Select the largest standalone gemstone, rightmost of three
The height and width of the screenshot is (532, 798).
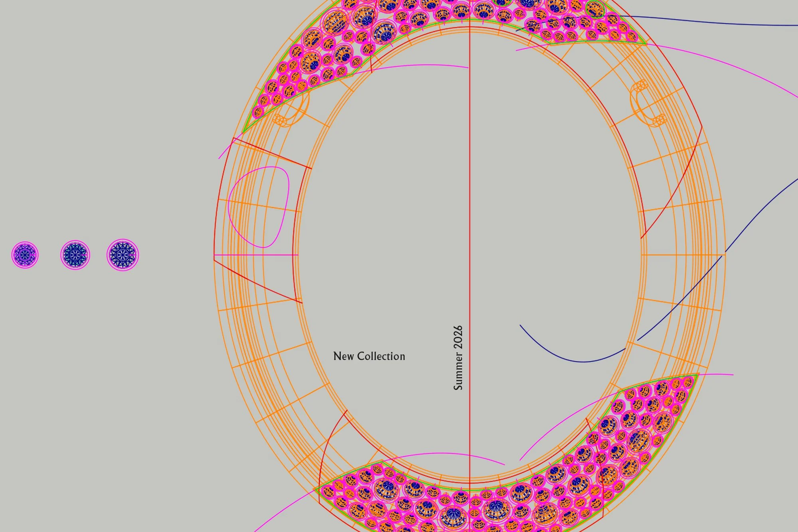pyautogui.click(x=122, y=255)
